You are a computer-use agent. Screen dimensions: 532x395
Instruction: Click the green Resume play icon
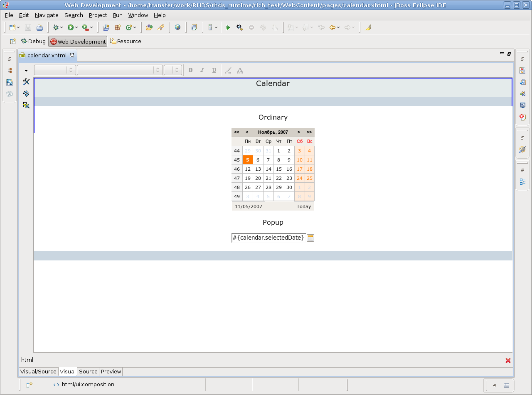(x=228, y=27)
